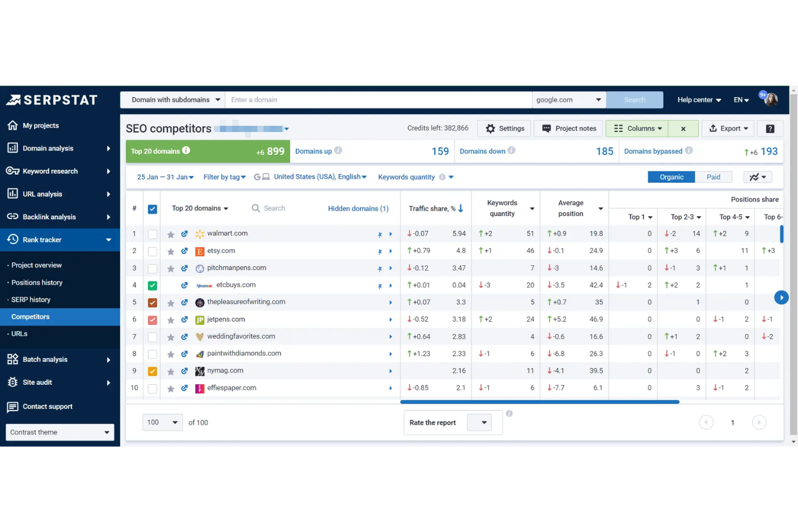
Task: Open Backlink analysis from the sidebar
Action: tap(12, 217)
